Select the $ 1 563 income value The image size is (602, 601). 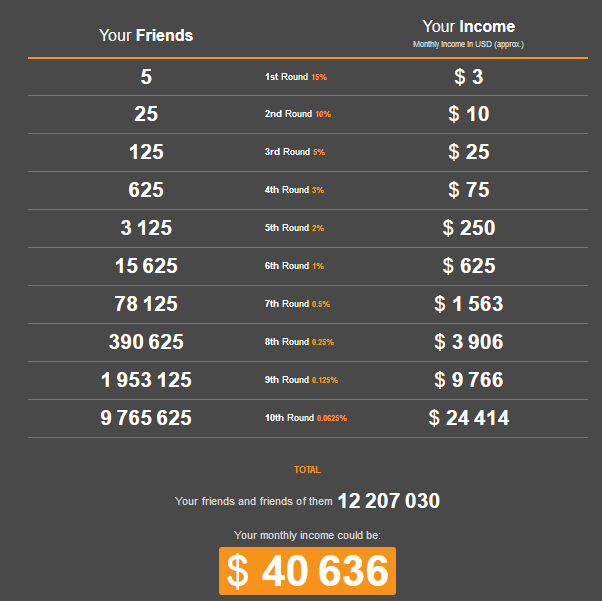click(x=468, y=304)
